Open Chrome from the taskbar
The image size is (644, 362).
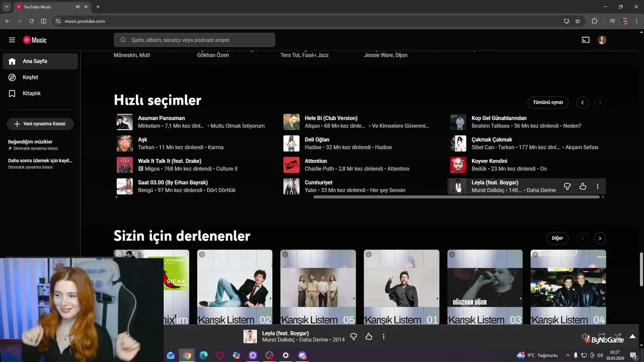tap(187, 355)
